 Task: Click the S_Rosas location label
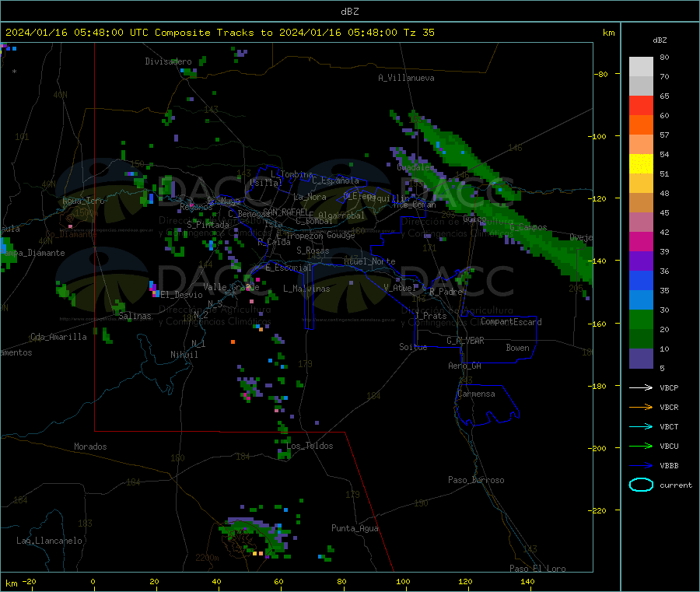tap(313, 250)
